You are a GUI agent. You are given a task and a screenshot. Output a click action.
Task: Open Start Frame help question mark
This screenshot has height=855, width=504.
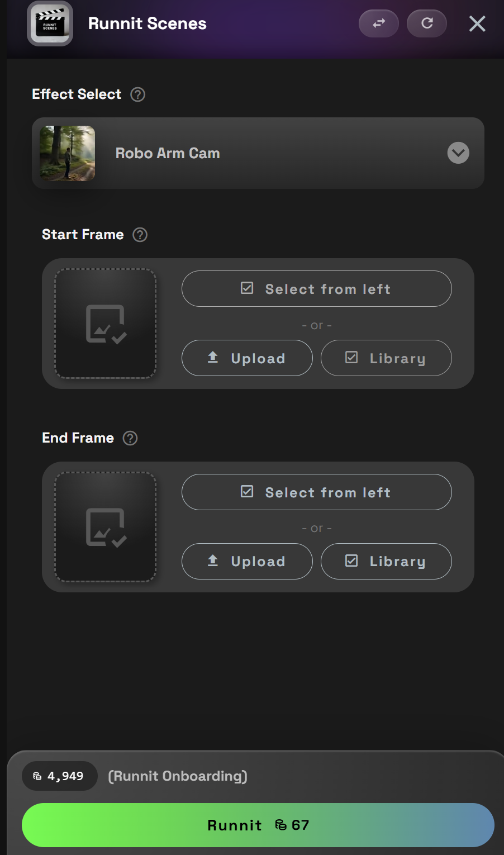(x=140, y=235)
